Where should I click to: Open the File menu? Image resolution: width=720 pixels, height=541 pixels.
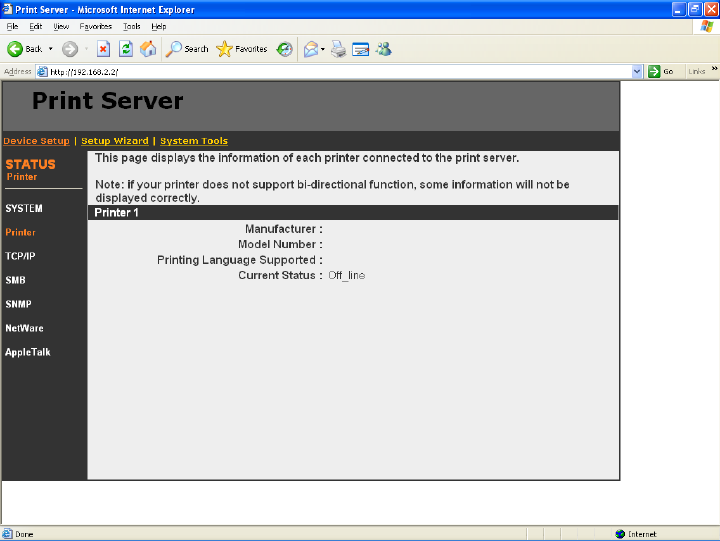[x=12, y=26]
